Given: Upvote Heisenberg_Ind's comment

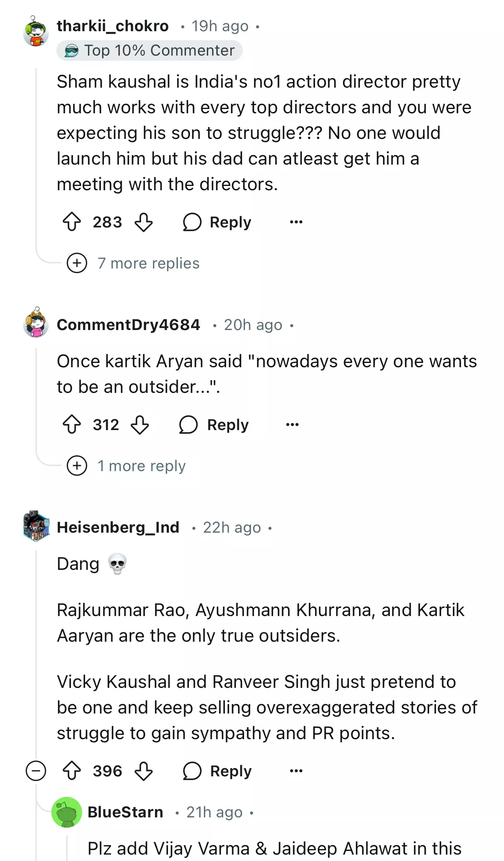Looking at the screenshot, I should coord(72,771).
